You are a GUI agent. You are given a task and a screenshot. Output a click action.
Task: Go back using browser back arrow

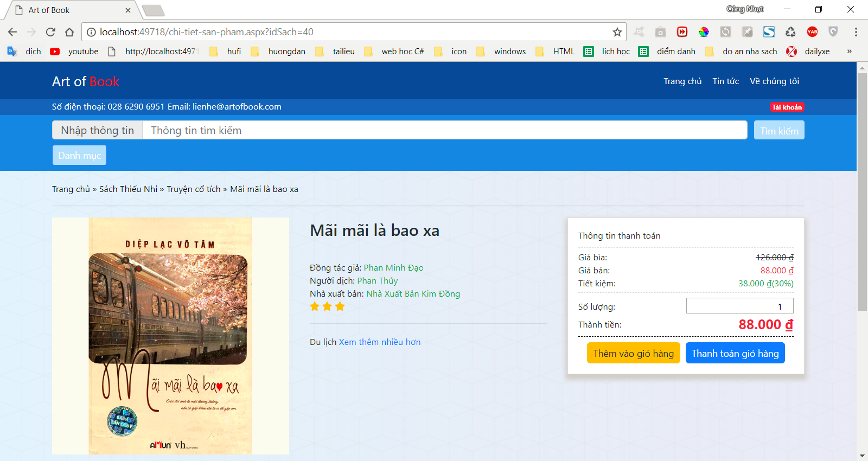point(12,32)
